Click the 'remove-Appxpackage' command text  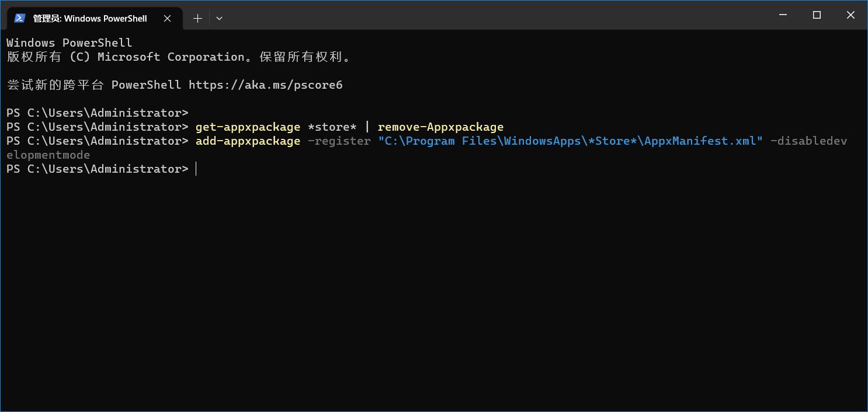440,127
